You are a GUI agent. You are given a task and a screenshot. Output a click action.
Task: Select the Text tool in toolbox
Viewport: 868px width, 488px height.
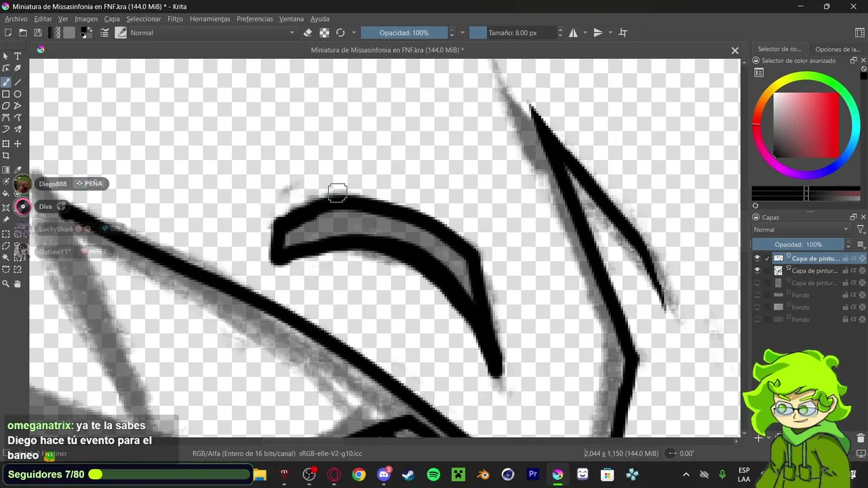[18, 56]
